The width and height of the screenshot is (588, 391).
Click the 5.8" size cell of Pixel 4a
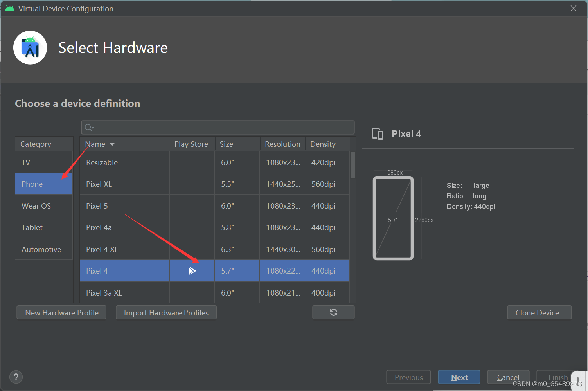tap(237, 227)
